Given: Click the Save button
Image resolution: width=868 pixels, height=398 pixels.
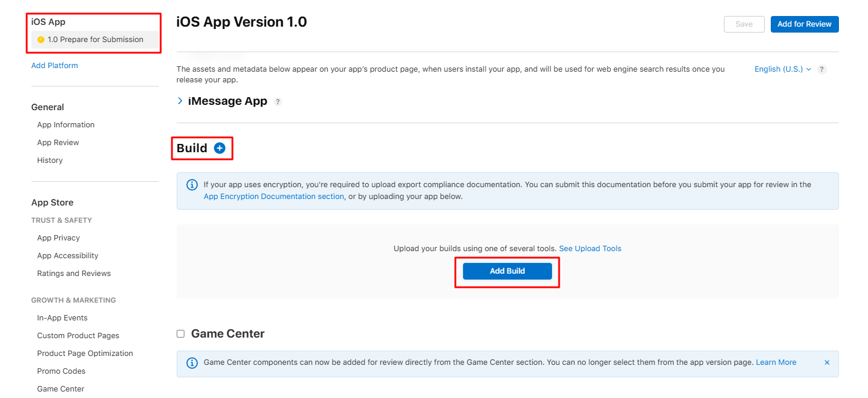Looking at the screenshot, I should tap(744, 24).
